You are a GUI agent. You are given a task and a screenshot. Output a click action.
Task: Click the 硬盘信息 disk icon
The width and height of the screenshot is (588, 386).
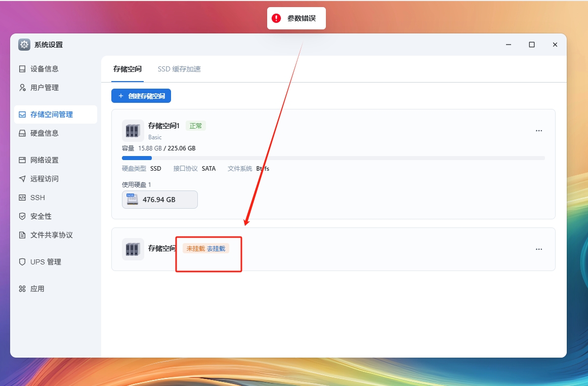point(22,133)
